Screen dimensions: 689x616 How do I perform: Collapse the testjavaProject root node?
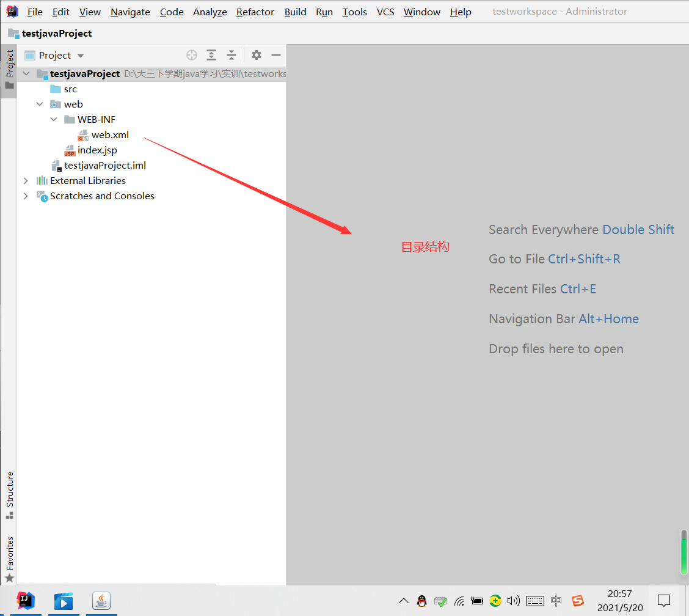[x=26, y=73]
